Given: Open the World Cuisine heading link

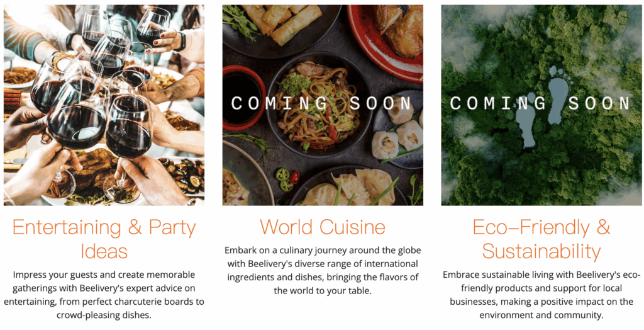Looking at the screenshot, I should (323, 227).
